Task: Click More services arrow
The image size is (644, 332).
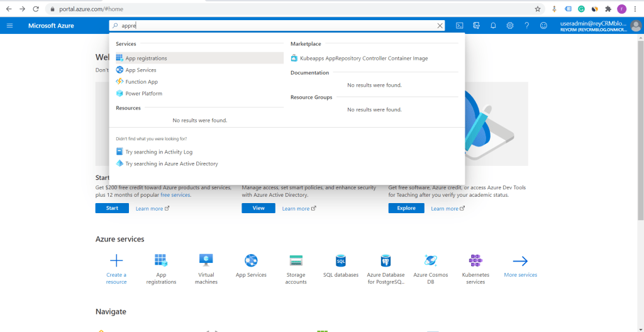Action: 520,262
